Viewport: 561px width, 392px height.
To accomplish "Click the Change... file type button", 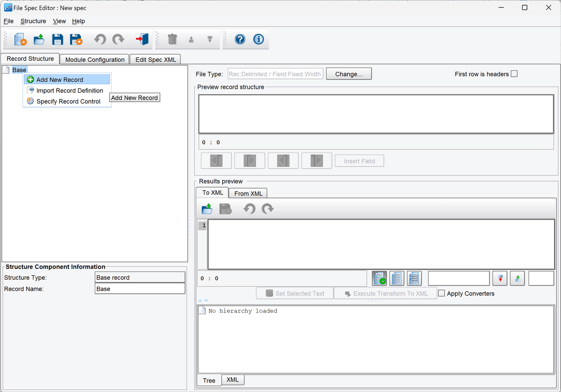I will point(349,74).
